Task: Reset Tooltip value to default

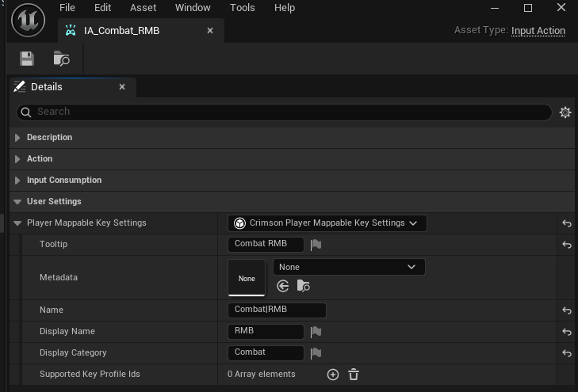Action: pyautogui.click(x=567, y=245)
